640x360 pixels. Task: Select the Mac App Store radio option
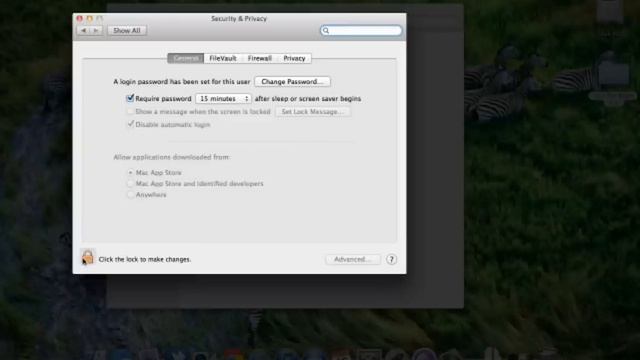pyautogui.click(x=130, y=173)
